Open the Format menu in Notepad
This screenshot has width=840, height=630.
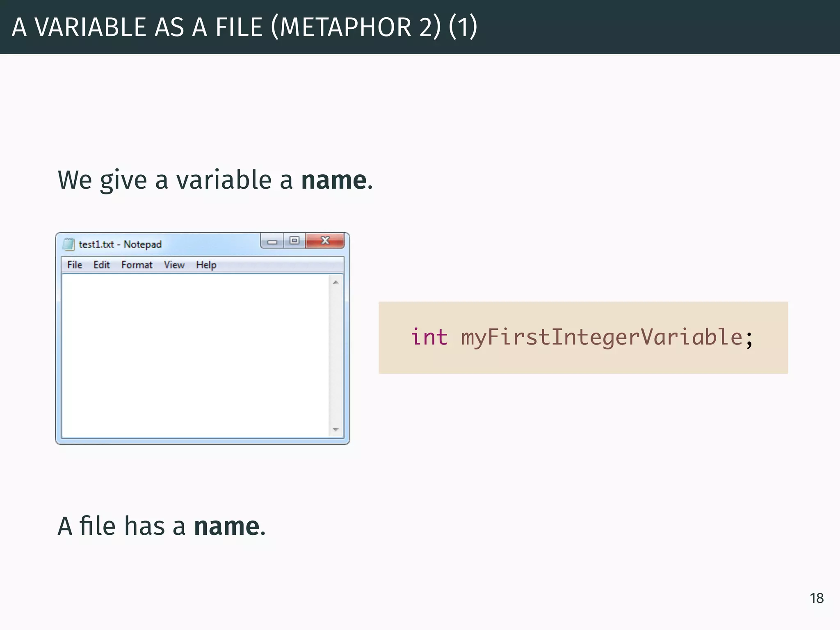coord(137,265)
